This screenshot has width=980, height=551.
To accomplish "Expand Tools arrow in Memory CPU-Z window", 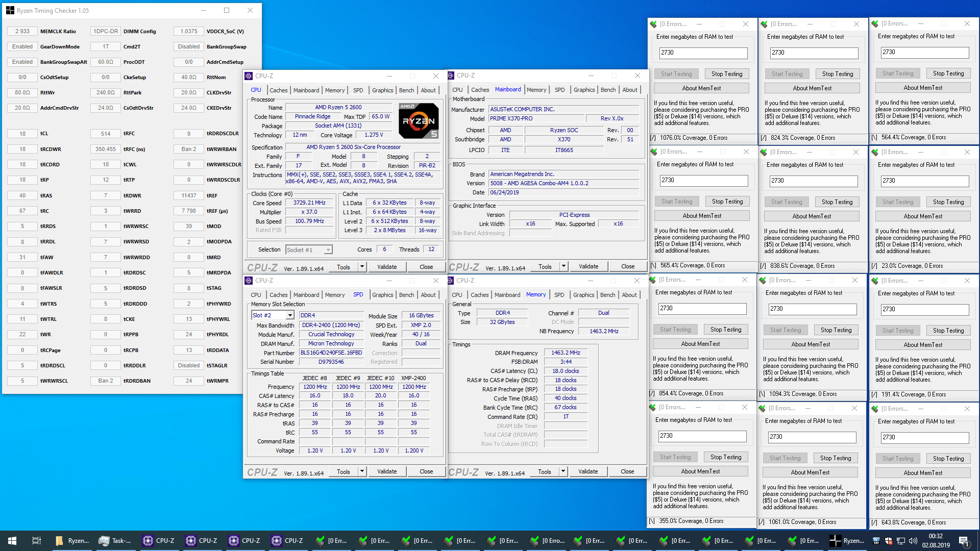I will (x=563, y=471).
